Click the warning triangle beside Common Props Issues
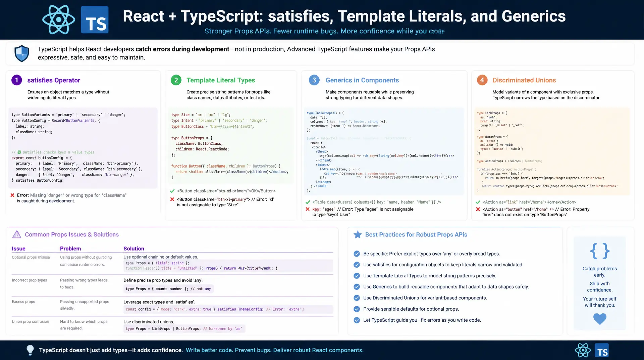 pyautogui.click(x=17, y=234)
